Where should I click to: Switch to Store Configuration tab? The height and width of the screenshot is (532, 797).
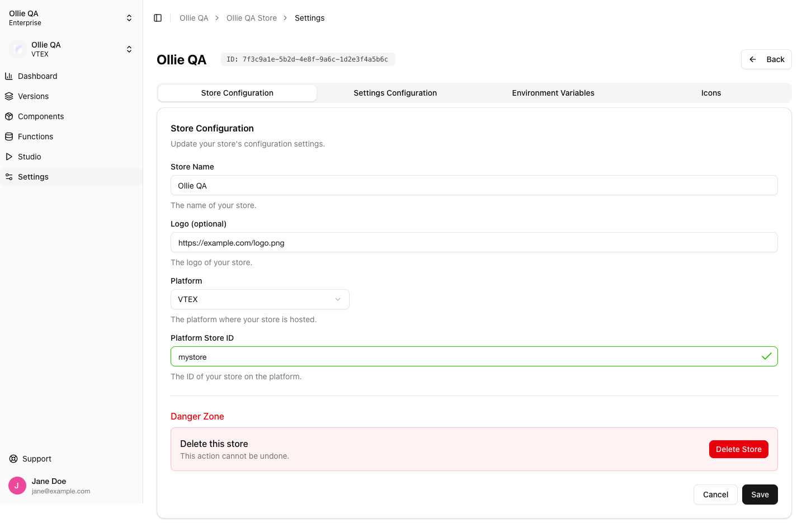pyautogui.click(x=237, y=93)
